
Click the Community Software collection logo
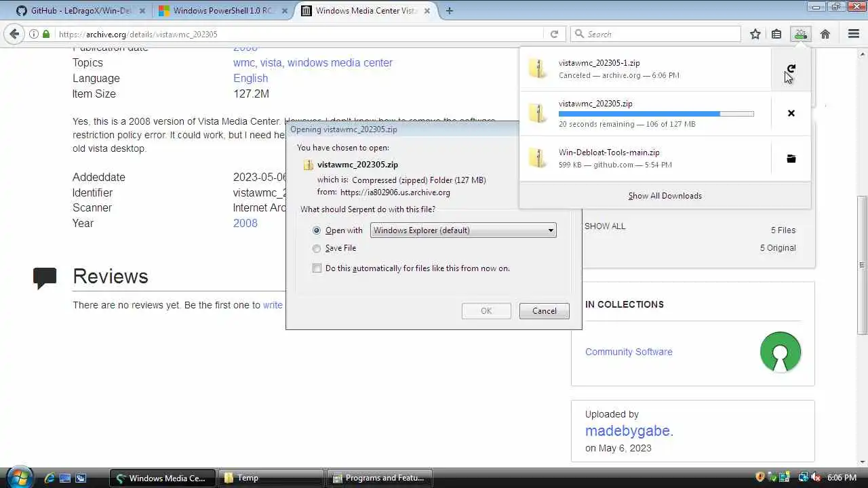[x=781, y=352]
